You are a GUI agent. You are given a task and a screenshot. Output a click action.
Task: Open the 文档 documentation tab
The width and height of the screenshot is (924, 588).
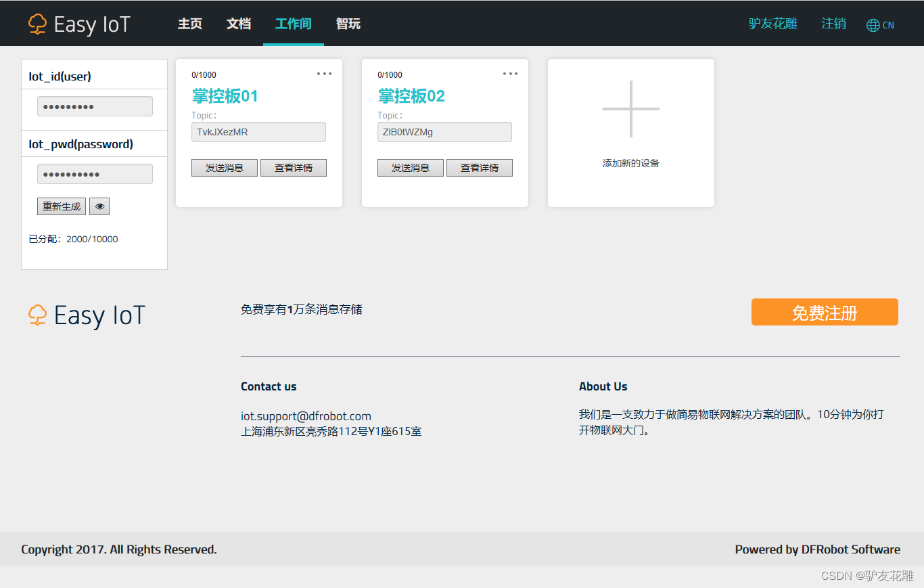239,24
